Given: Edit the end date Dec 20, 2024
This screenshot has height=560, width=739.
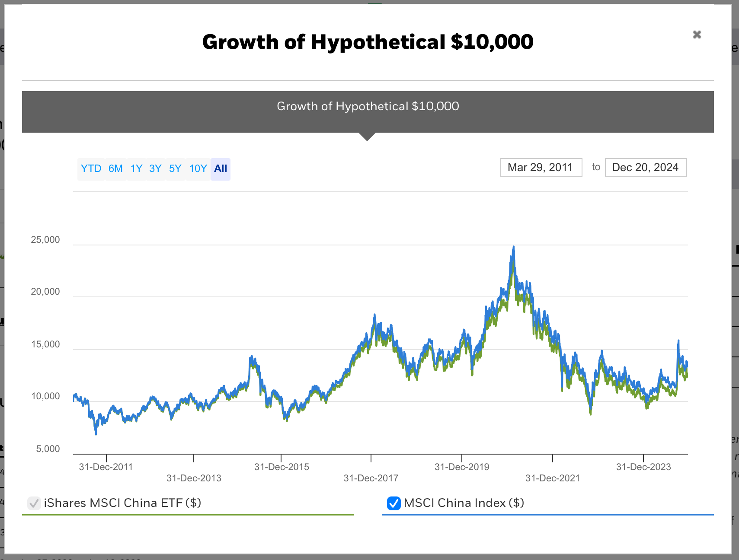Looking at the screenshot, I should 646,168.
